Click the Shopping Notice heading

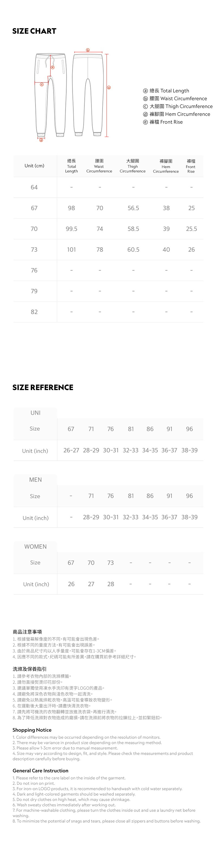pos(32,730)
